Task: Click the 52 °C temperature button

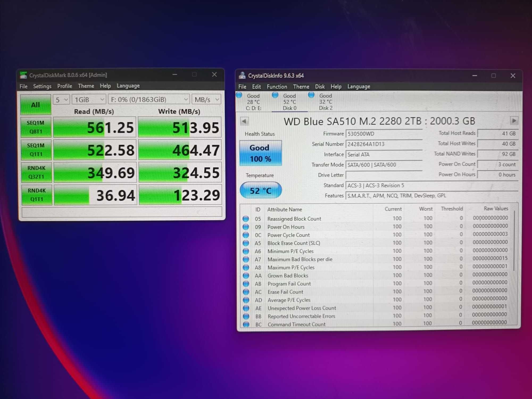Action: [261, 190]
